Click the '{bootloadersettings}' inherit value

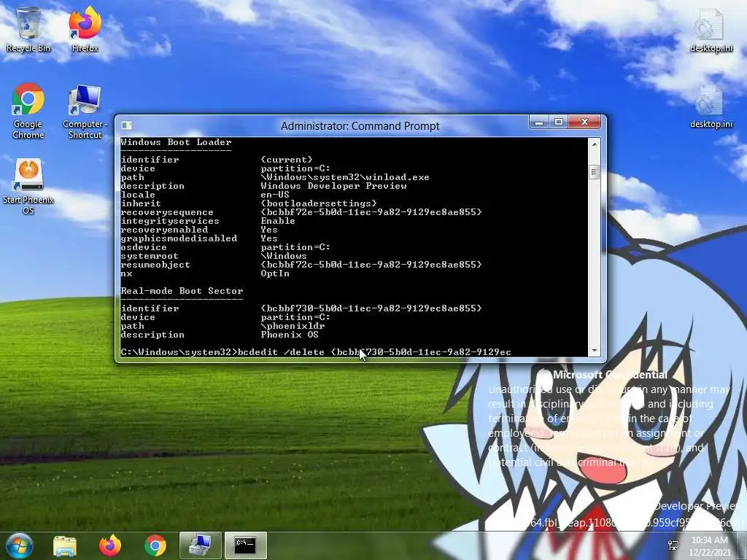(x=319, y=203)
